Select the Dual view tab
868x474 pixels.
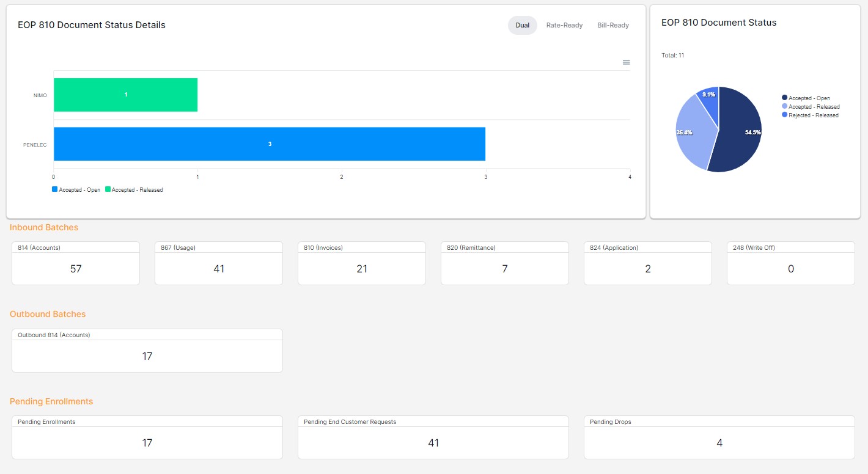tap(522, 26)
